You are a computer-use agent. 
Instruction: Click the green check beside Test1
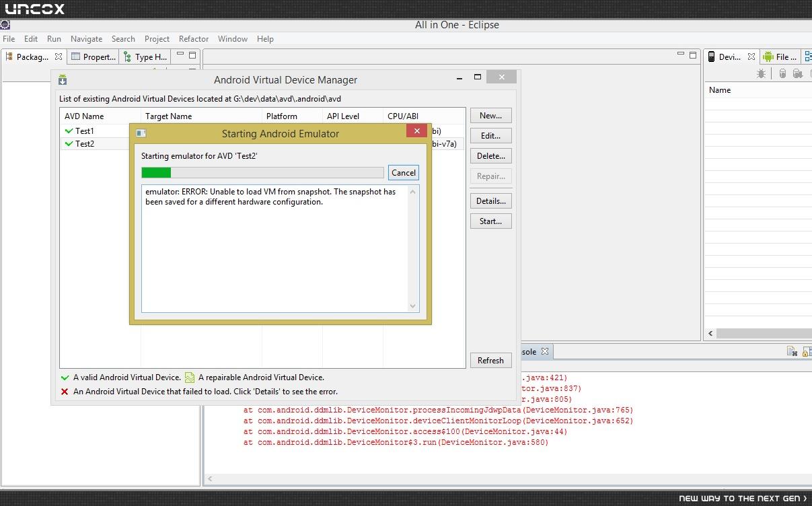69,131
